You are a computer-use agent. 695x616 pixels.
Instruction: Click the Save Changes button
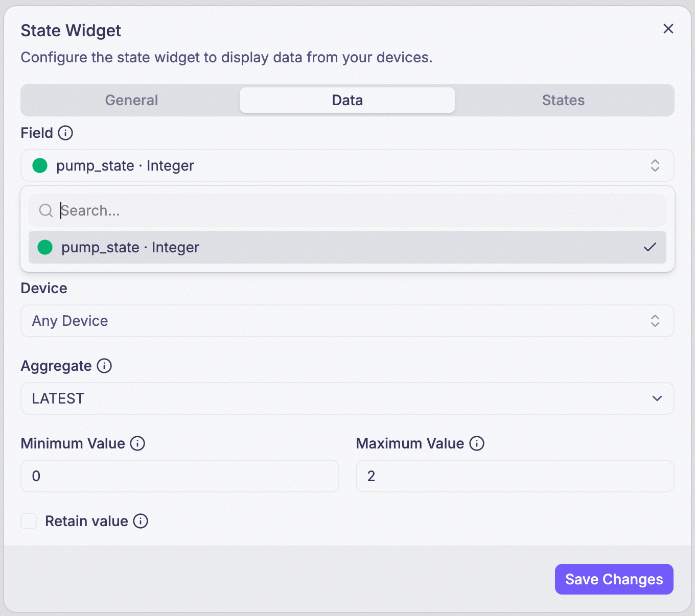coord(614,579)
